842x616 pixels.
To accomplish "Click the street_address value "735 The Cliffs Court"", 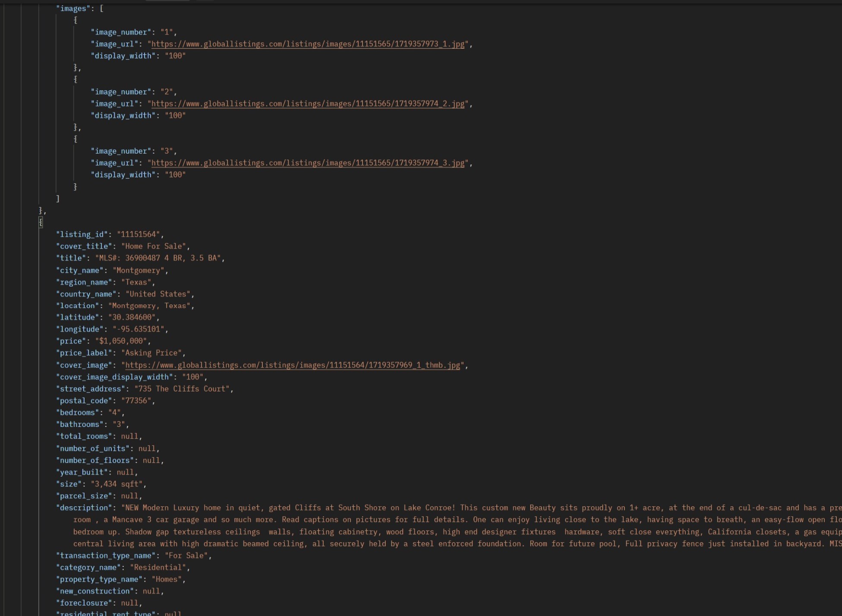I will (x=181, y=389).
